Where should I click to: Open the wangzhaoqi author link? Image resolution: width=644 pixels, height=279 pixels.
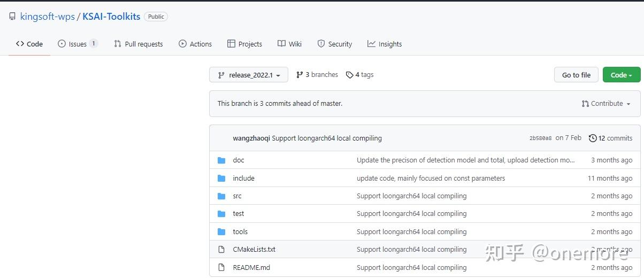(251, 138)
